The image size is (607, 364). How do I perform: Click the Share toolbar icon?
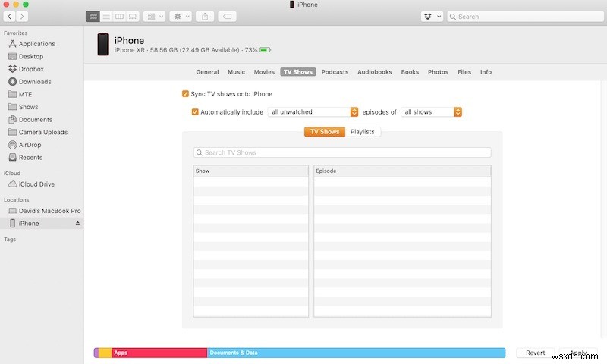click(x=205, y=17)
